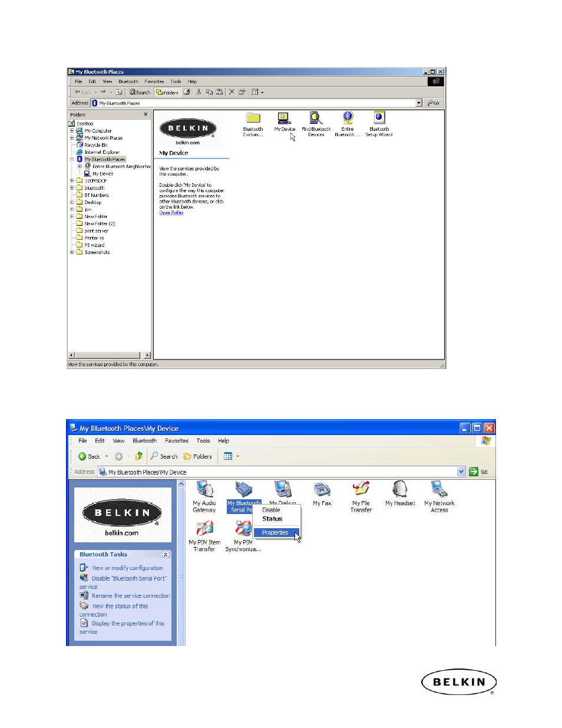Screen dimensions: 562x728
Task: Expand the Screenshots folder node
Action: [72, 252]
